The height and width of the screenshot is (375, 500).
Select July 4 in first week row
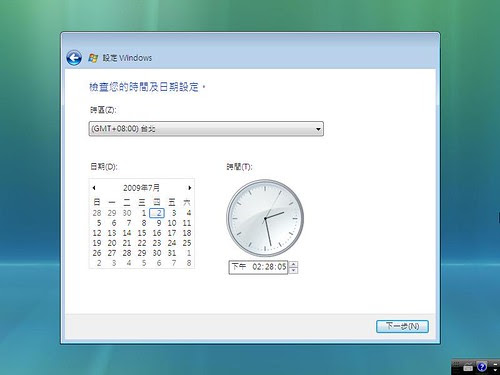pos(188,213)
